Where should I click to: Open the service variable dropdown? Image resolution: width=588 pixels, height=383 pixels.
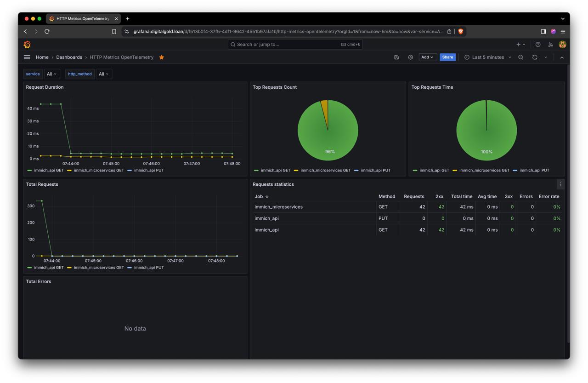point(52,74)
